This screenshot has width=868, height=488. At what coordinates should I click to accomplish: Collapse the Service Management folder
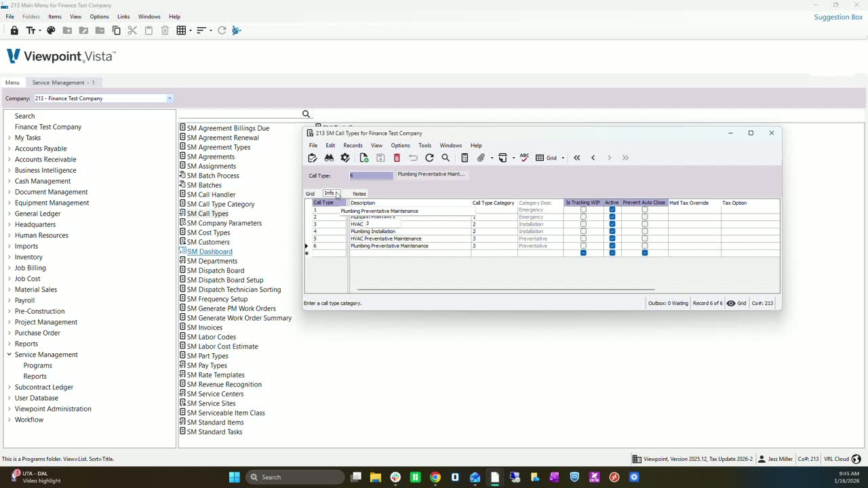click(9, 354)
